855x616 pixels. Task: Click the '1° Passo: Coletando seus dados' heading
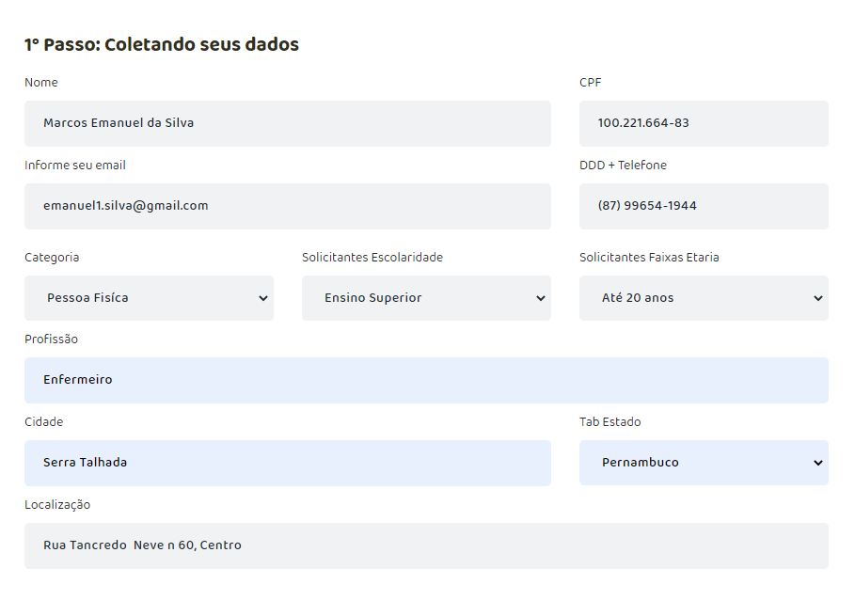click(x=162, y=45)
